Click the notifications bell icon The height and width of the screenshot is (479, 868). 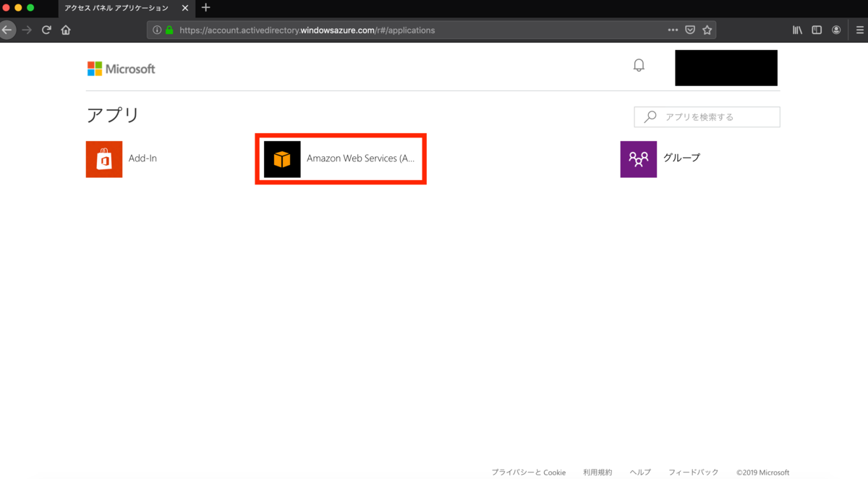pos(639,65)
